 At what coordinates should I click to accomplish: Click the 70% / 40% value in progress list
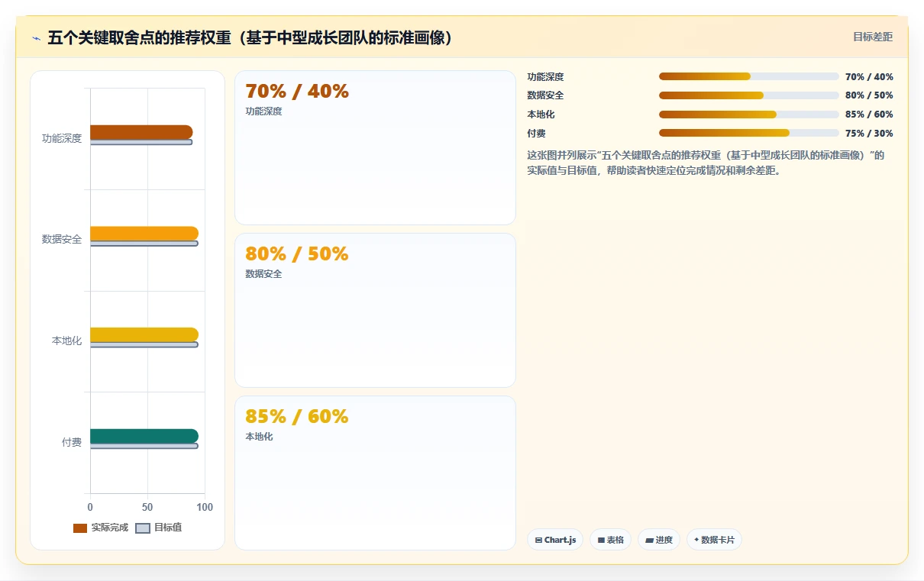(x=869, y=76)
